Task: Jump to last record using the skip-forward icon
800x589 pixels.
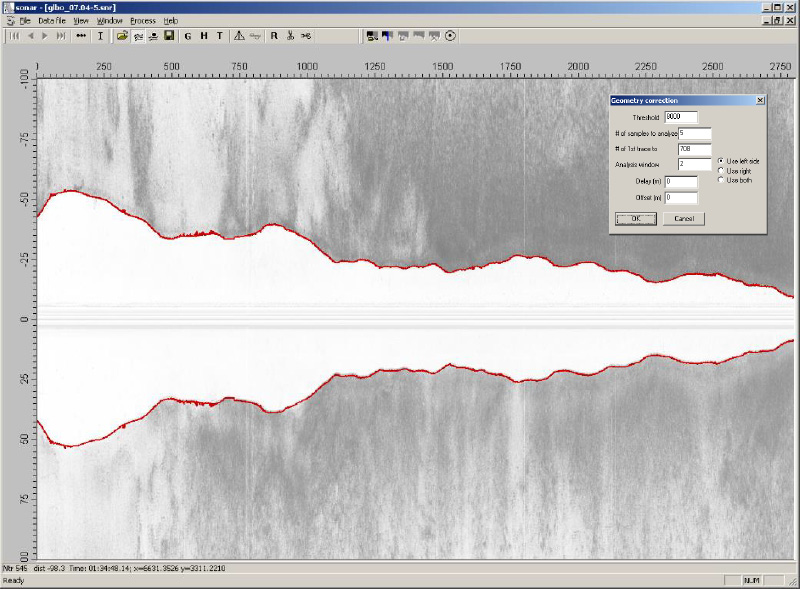Action: coord(61,36)
